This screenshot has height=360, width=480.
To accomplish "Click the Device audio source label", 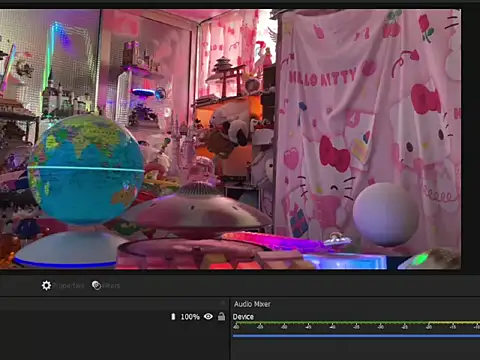I will coord(243,317).
